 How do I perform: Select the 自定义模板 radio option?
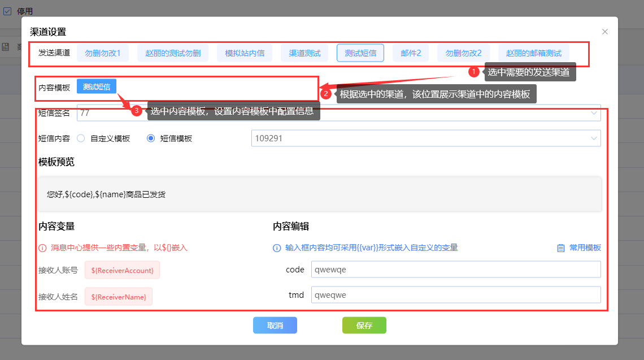[81, 138]
